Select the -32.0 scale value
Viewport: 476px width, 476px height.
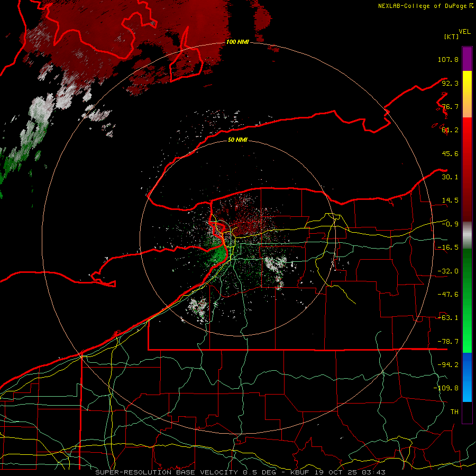click(x=448, y=271)
